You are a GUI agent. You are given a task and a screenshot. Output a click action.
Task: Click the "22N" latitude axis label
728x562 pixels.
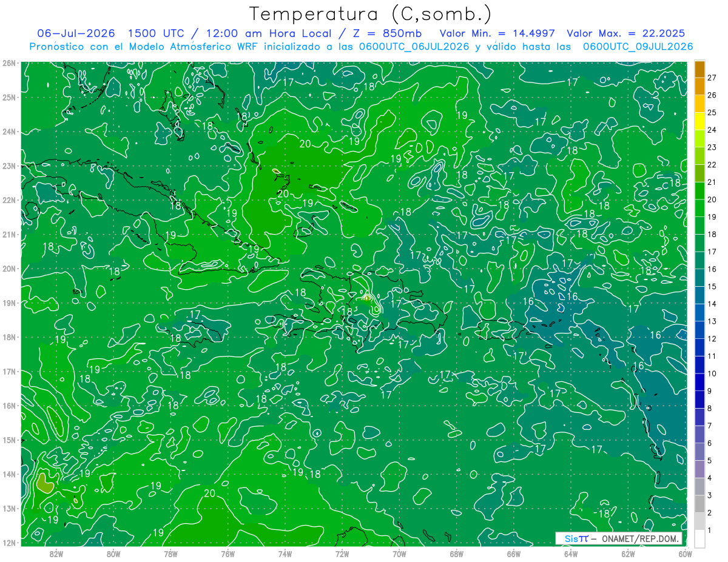pyautogui.click(x=9, y=200)
